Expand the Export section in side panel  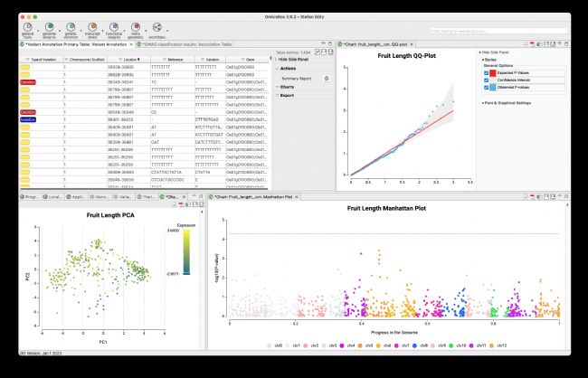click(x=289, y=94)
